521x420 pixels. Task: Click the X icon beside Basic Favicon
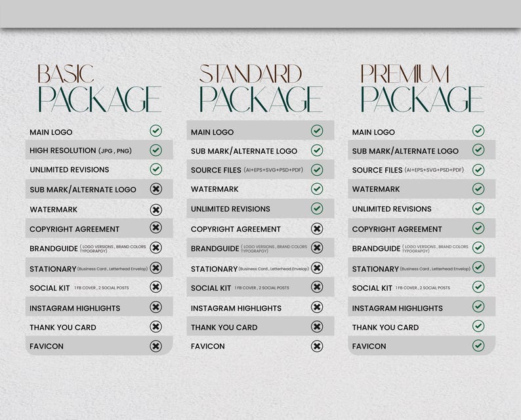tap(156, 346)
